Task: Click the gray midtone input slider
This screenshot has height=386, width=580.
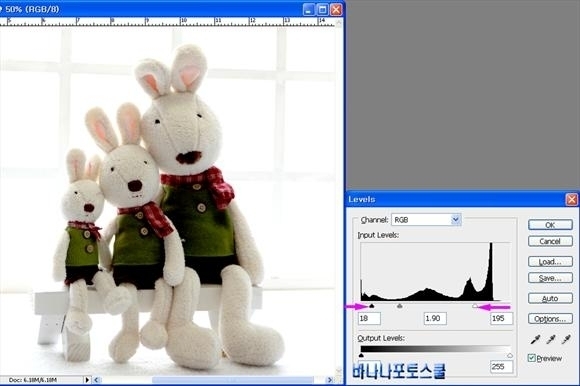Action: (x=399, y=306)
